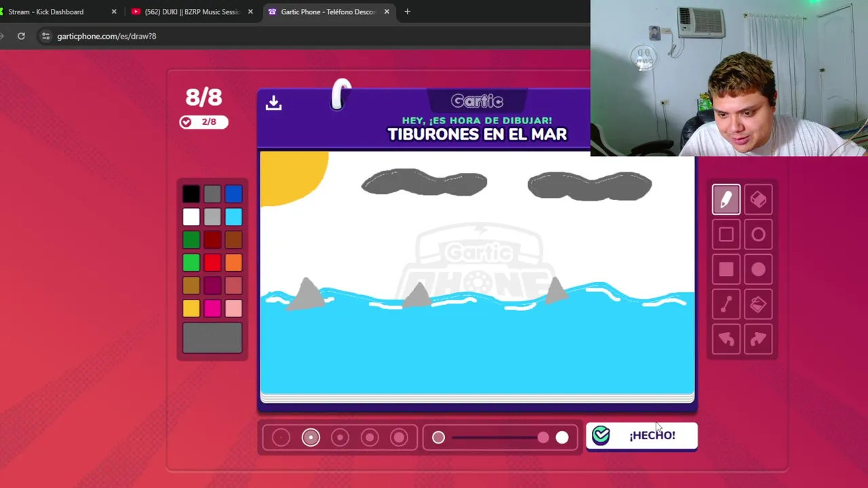
Task: Pick the golden ochre color swatch
Action: (191, 286)
